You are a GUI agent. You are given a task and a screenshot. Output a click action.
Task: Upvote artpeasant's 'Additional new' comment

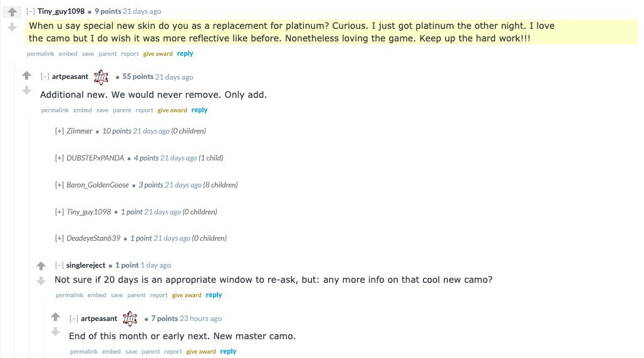[26, 76]
